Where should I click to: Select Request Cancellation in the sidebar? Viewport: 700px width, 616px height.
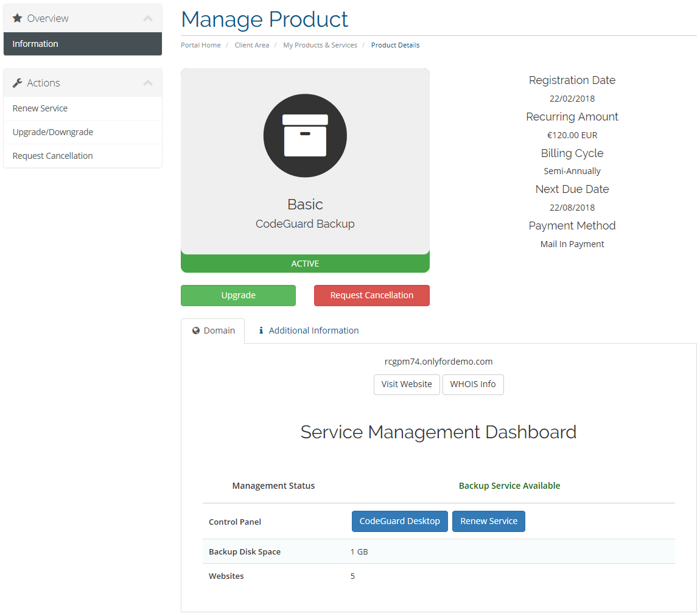pyautogui.click(x=83, y=156)
